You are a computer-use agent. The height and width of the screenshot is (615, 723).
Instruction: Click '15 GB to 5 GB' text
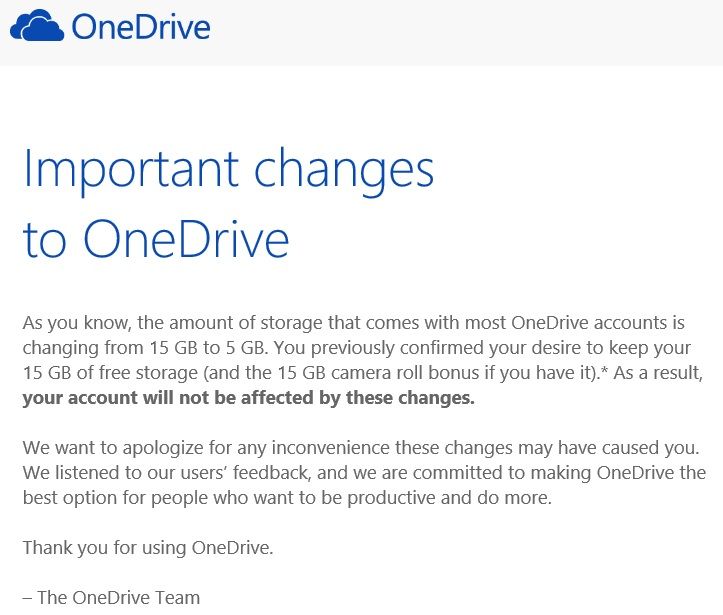pos(207,348)
